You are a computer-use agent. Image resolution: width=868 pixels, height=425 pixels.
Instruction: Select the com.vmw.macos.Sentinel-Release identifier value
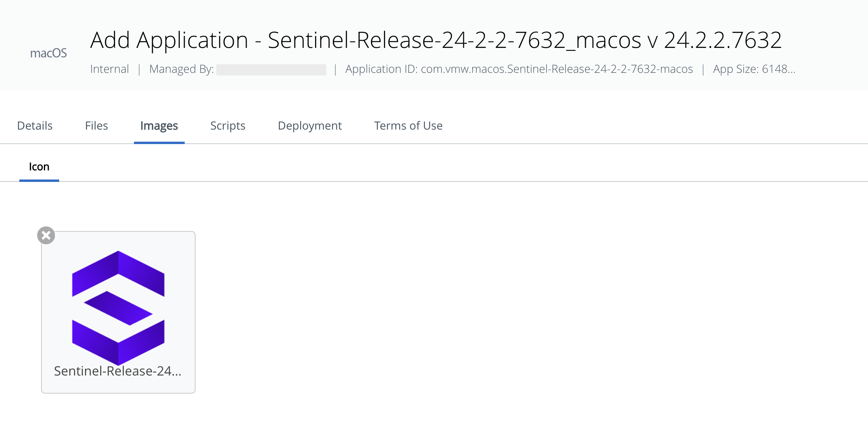557,69
